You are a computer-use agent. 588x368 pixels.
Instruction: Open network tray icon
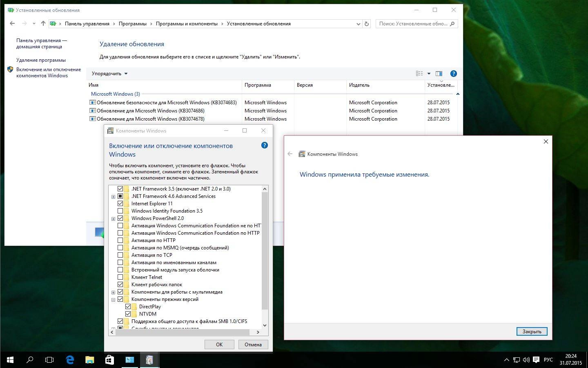tap(517, 360)
